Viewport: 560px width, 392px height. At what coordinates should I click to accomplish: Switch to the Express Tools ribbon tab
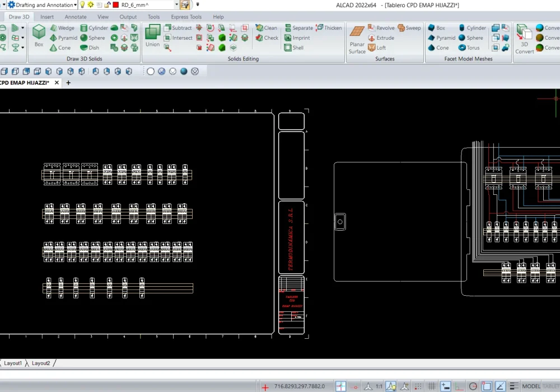[x=186, y=17]
